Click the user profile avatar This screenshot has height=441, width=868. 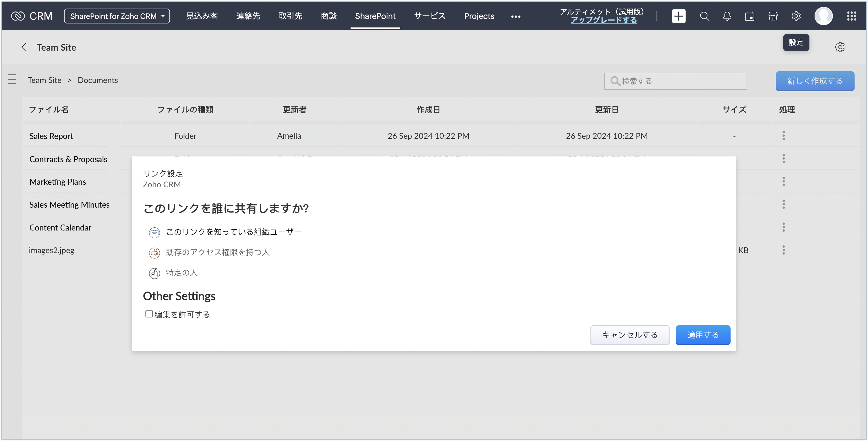(823, 16)
